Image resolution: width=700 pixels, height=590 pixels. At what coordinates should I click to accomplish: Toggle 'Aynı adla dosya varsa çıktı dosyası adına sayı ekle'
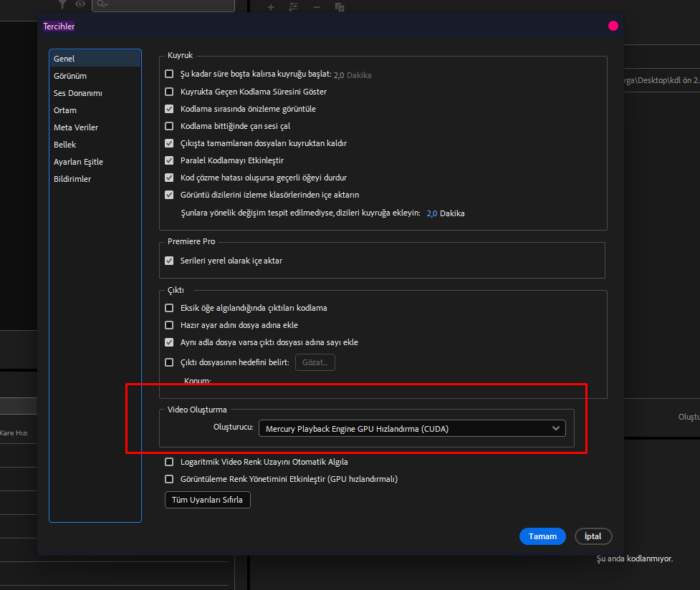point(169,342)
